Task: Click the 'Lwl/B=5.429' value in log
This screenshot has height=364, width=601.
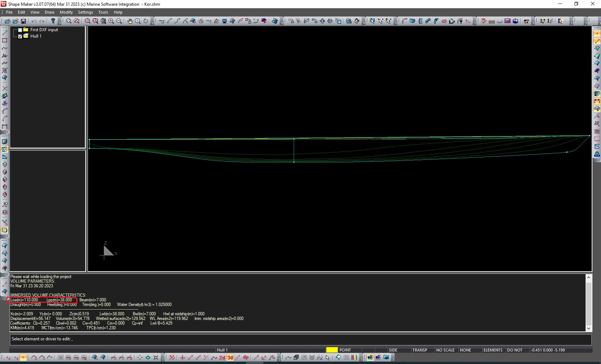Action: (161, 323)
